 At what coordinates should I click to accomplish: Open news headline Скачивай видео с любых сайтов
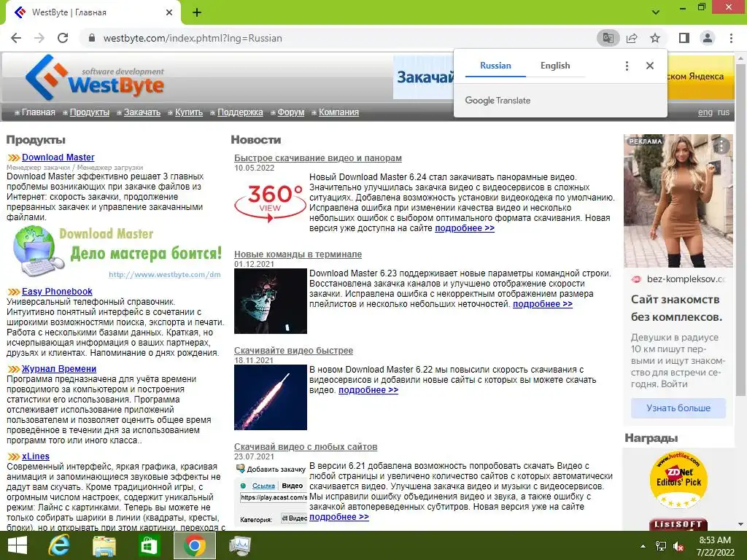click(x=306, y=447)
